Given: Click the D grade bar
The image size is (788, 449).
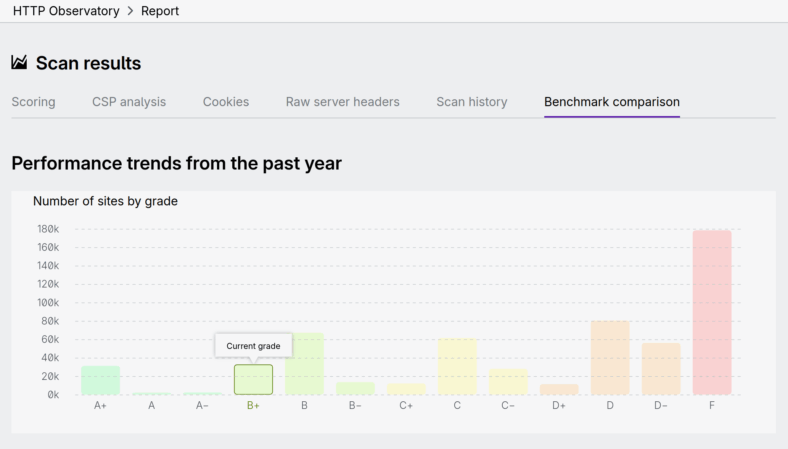Looking at the screenshot, I should pos(610,358).
